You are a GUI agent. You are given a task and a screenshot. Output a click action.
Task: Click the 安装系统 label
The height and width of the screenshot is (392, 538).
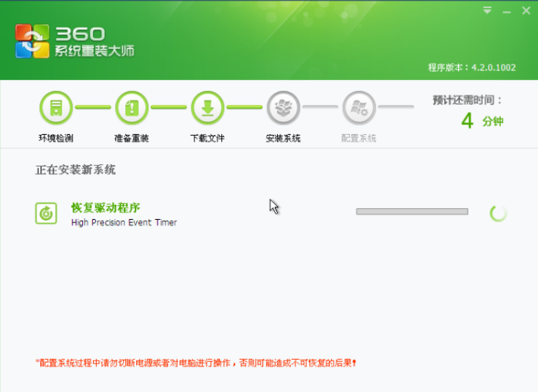point(283,138)
